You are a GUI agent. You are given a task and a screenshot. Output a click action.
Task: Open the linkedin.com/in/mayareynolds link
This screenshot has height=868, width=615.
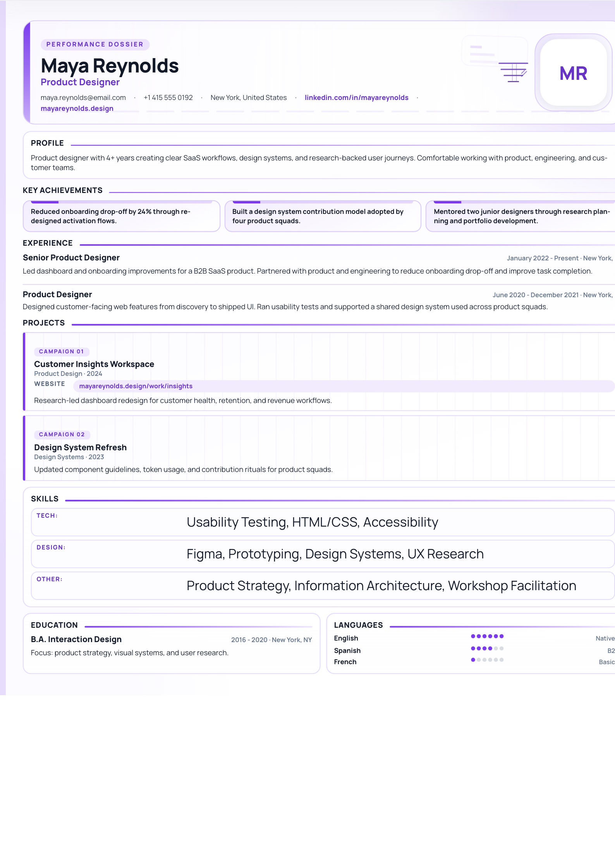click(356, 98)
